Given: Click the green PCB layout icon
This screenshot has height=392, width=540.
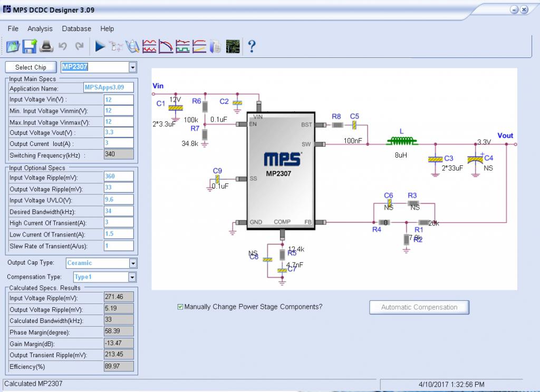Looking at the screenshot, I should [x=232, y=47].
